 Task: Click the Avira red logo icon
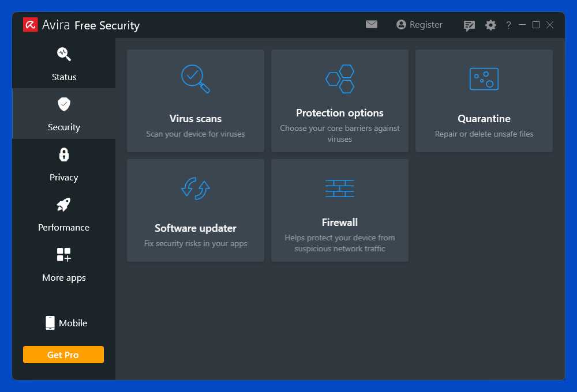pos(30,25)
